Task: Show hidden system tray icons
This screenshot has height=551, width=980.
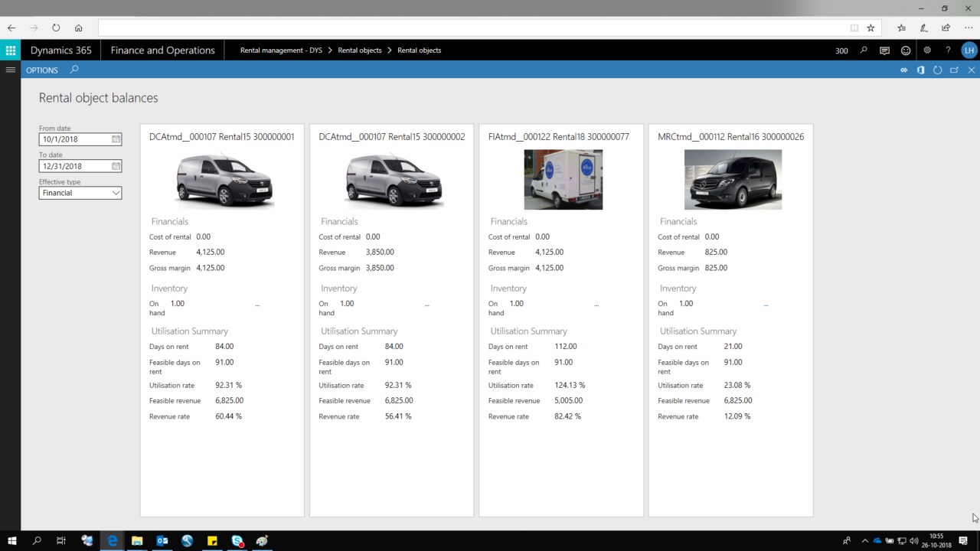Action: [865, 541]
